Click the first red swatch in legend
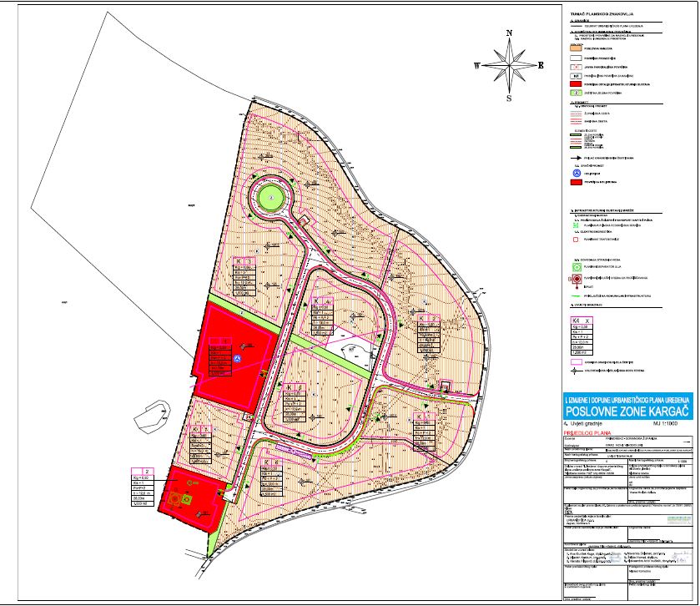 pos(576,84)
